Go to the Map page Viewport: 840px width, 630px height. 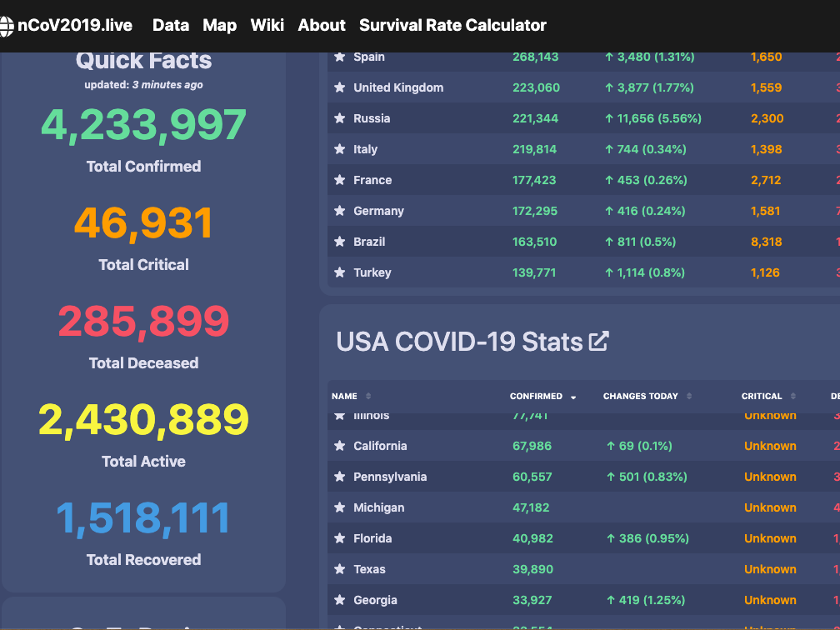(219, 26)
